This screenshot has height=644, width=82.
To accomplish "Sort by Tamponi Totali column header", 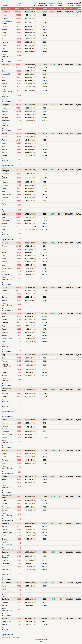I will click(70, 5).
